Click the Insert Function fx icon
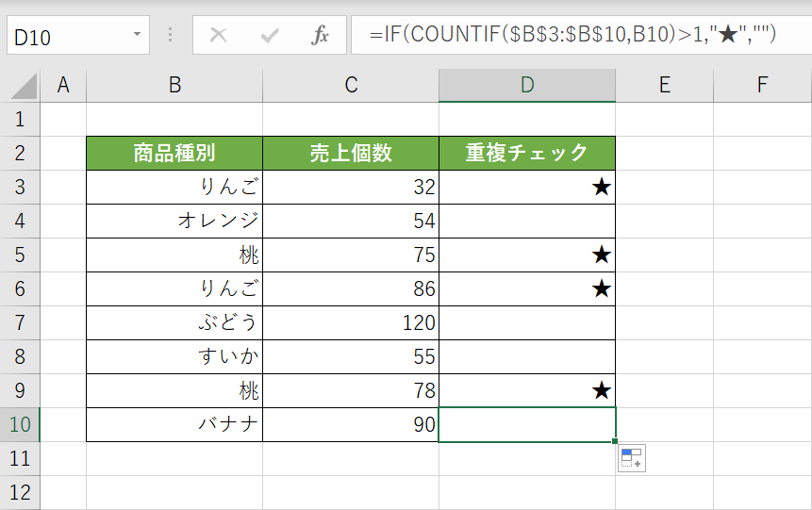This screenshot has width=812, height=510. coord(320,35)
